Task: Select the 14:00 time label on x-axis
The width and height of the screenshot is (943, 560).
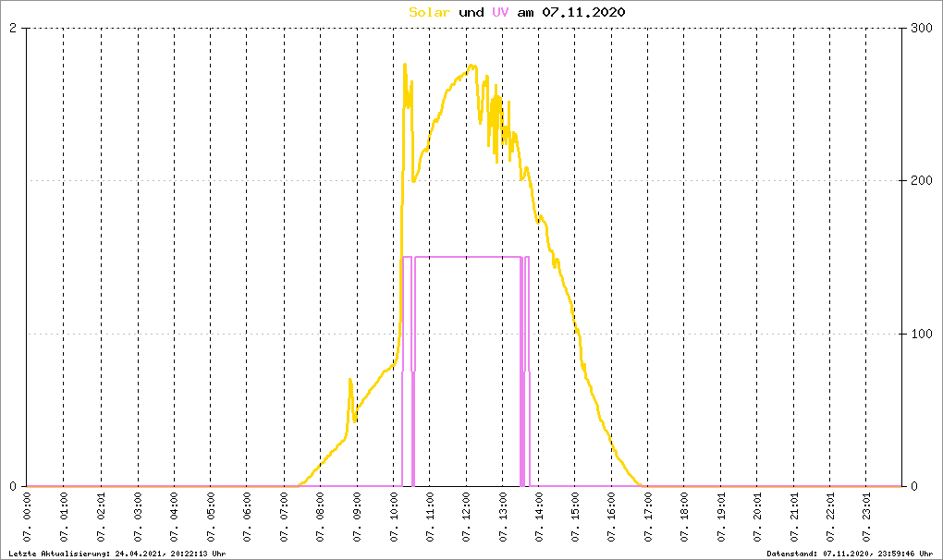Action: 540,517
